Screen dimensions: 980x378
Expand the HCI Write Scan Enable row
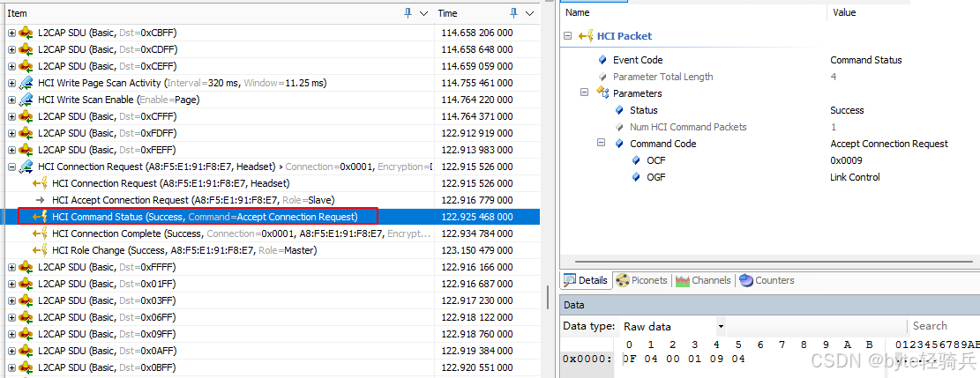pyautogui.click(x=11, y=100)
